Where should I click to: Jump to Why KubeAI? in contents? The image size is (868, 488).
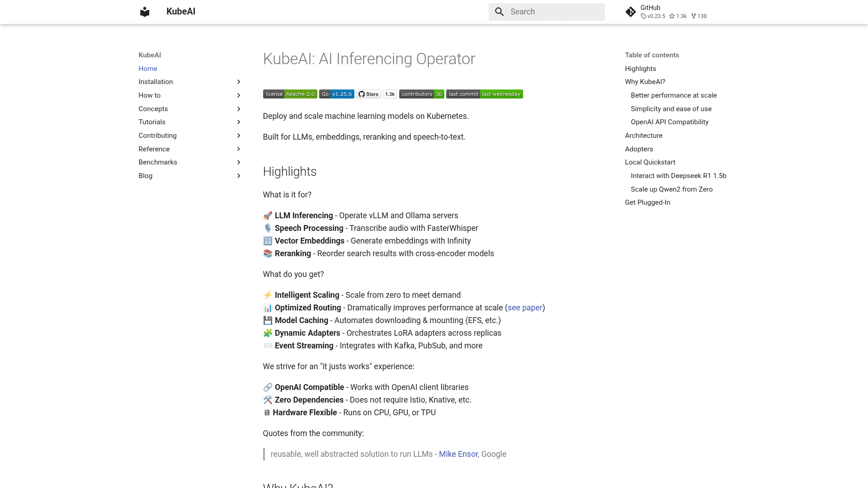pyautogui.click(x=645, y=82)
